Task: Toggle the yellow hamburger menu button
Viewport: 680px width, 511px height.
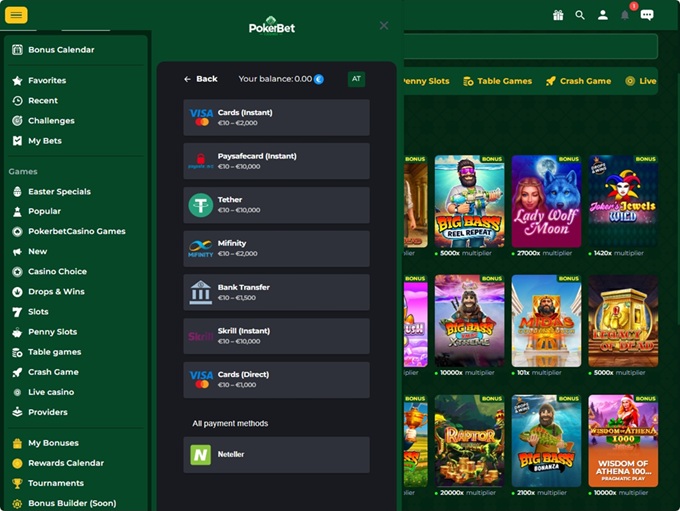Action: tap(16, 15)
